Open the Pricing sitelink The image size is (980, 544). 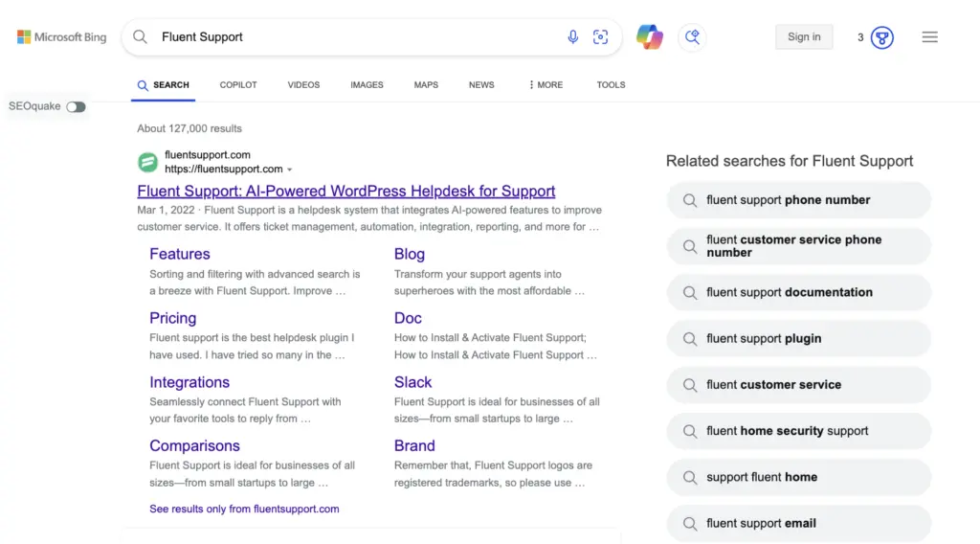172,318
